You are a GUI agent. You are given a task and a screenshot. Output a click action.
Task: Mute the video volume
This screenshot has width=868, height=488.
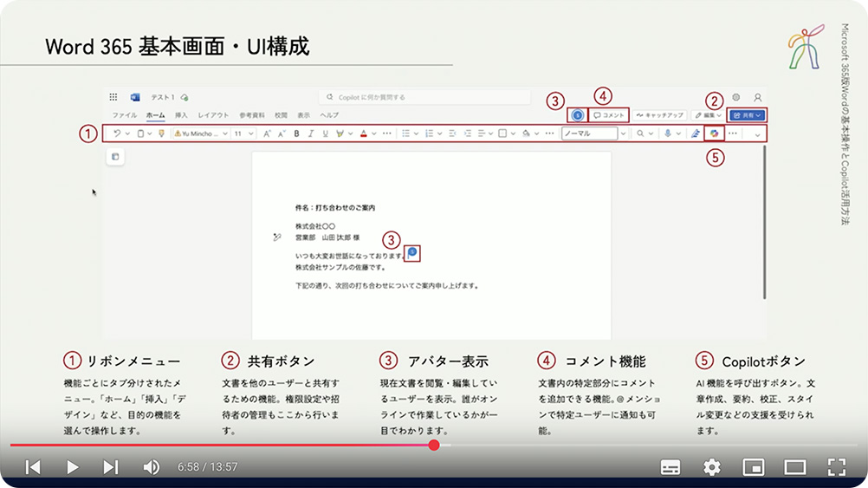coord(151,467)
